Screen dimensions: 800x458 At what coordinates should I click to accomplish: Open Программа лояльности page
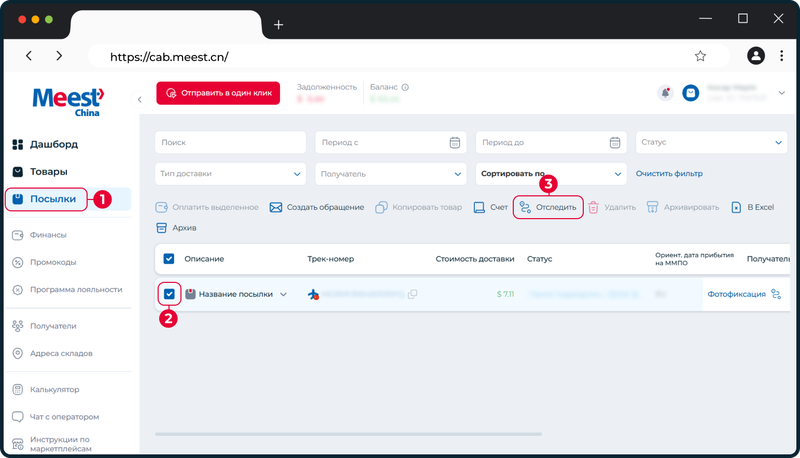click(x=67, y=290)
